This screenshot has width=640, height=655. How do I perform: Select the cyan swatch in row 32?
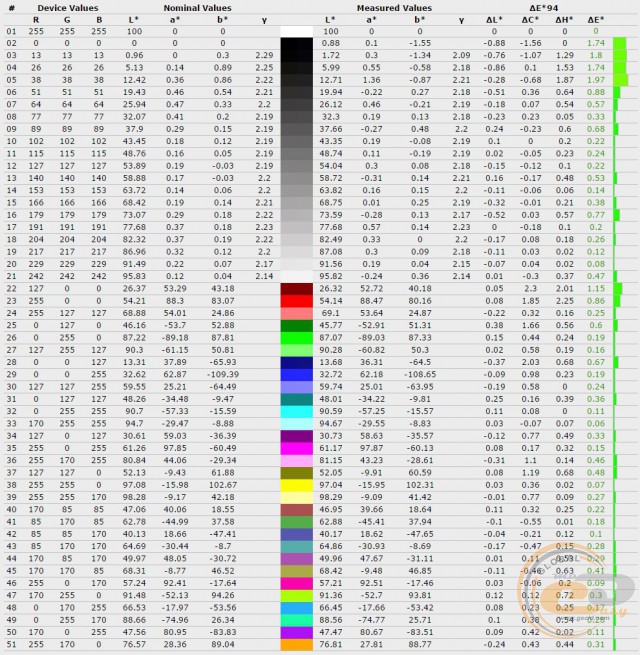click(297, 411)
